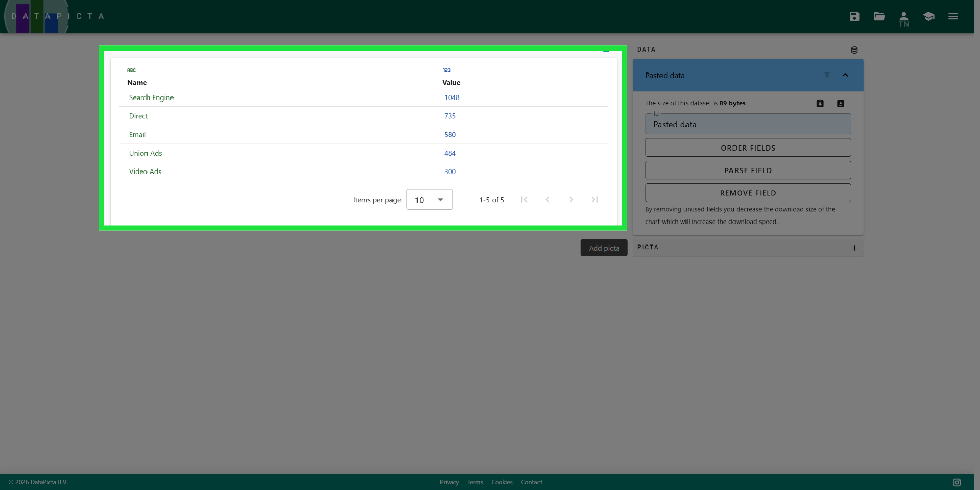The width and height of the screenshot is (980, 490).
Task: Click inside the Id input field
Action: click(x=748, y=124)
